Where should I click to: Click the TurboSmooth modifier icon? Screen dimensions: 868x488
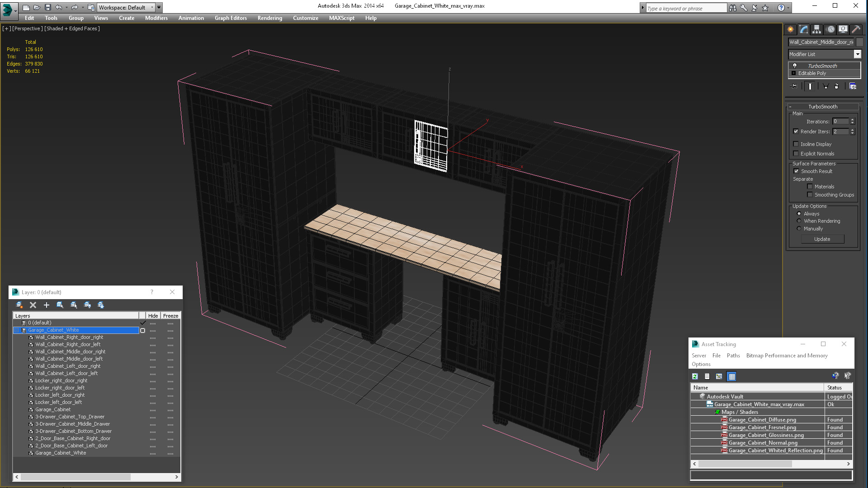tap(794, 66)
